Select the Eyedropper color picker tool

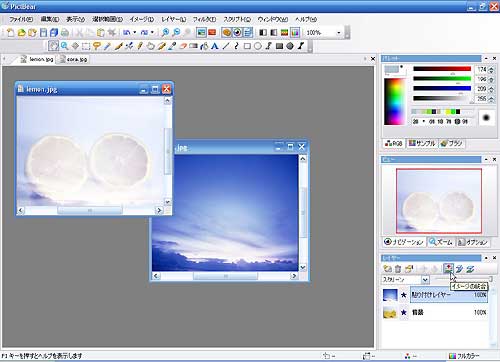[x=172, y=46]
